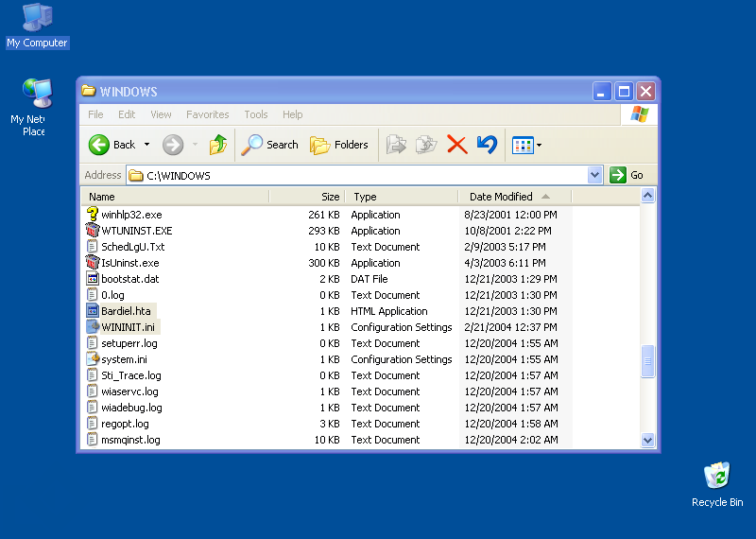Click the blue Undo arrow icon

(487, 145)
